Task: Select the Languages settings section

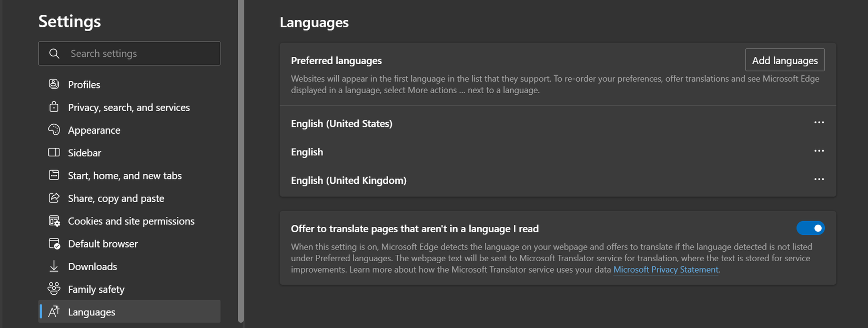Action: pyautogui.click(x=92, y=312)
